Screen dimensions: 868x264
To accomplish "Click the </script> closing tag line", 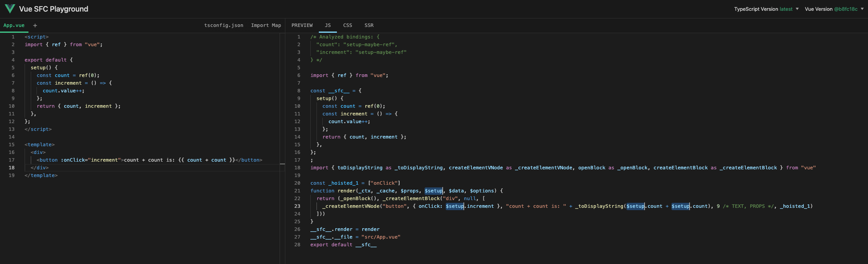I will [x=38, y=129].
